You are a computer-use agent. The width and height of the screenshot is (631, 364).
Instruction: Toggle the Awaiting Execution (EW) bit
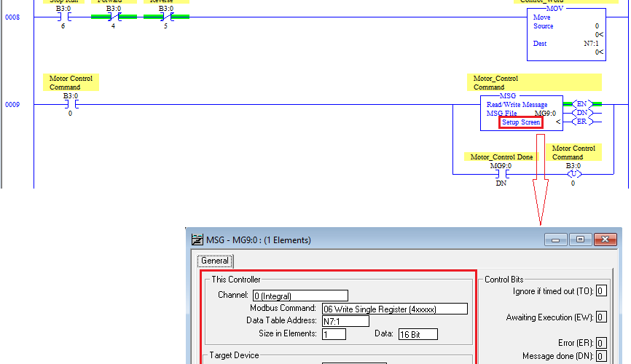tap(601, 317)
